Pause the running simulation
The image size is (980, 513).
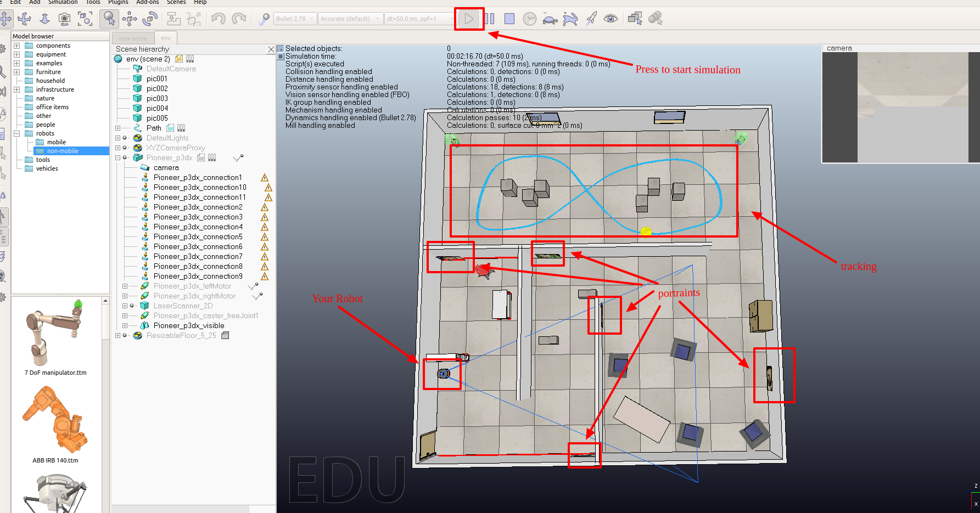[489, 18]
